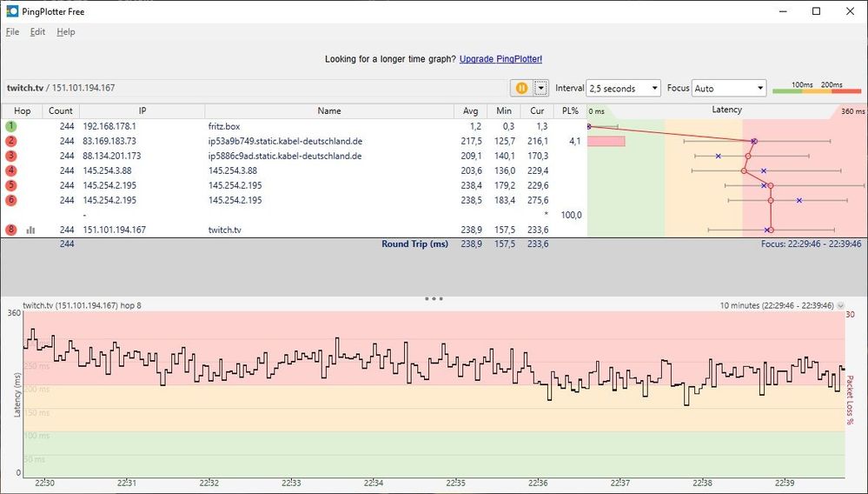Open the arrow menu beside the pause button
This screenshot has height=494, width=868.
[541, 88]
